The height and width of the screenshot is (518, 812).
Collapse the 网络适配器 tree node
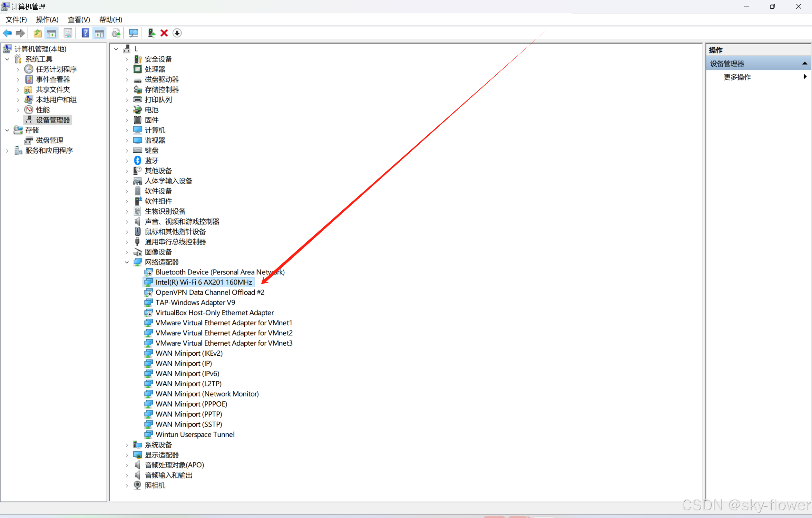click(x=127, y=262)
